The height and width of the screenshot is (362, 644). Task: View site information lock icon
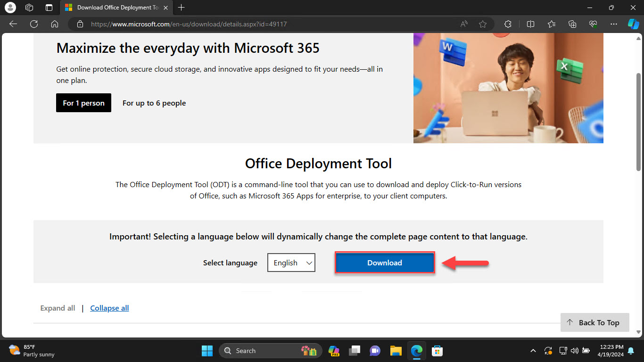pos(80,24)
